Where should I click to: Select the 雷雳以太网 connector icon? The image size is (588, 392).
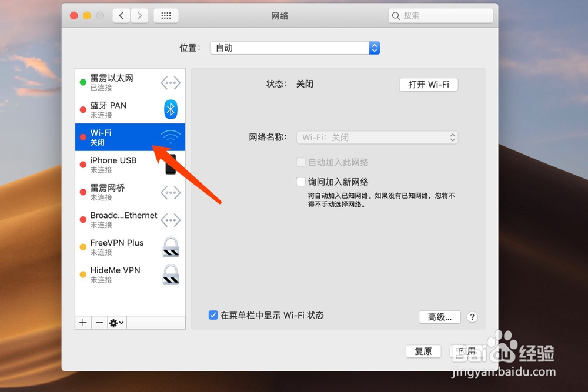click(x=170, y=82)
